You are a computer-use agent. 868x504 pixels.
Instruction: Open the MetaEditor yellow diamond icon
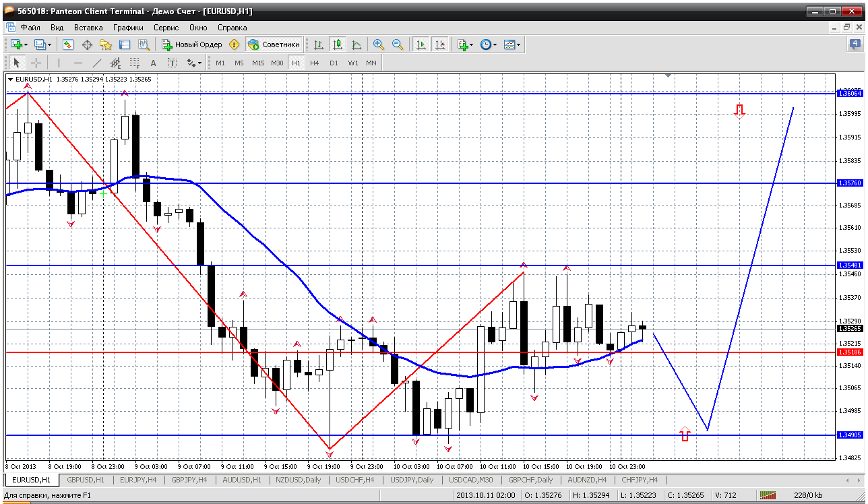point(234,44)
